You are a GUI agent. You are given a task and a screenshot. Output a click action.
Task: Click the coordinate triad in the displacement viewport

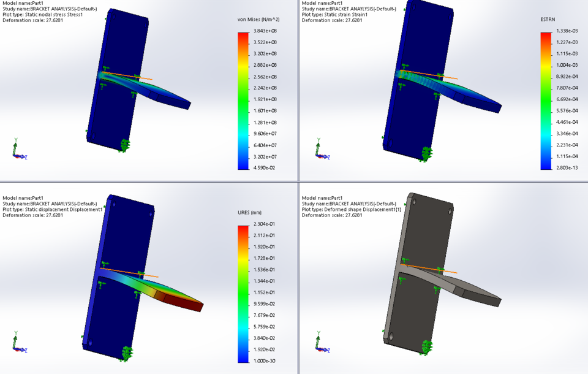[15, 343]
